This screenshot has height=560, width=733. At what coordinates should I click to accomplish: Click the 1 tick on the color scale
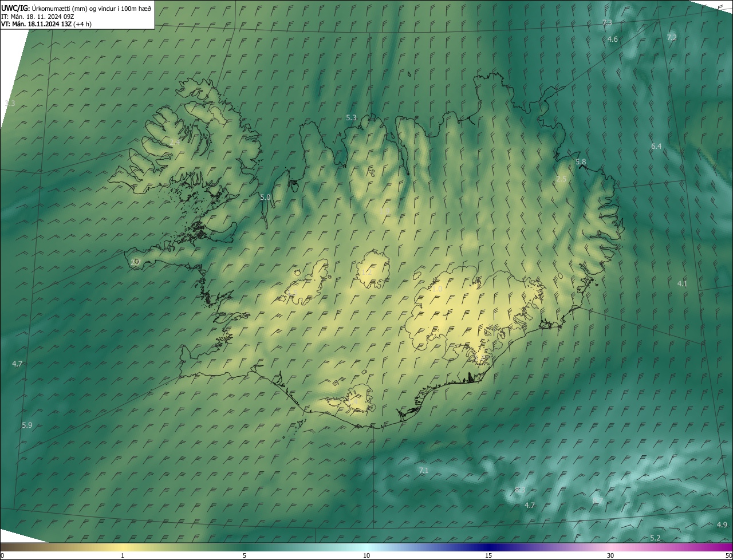tap(123, 555)
